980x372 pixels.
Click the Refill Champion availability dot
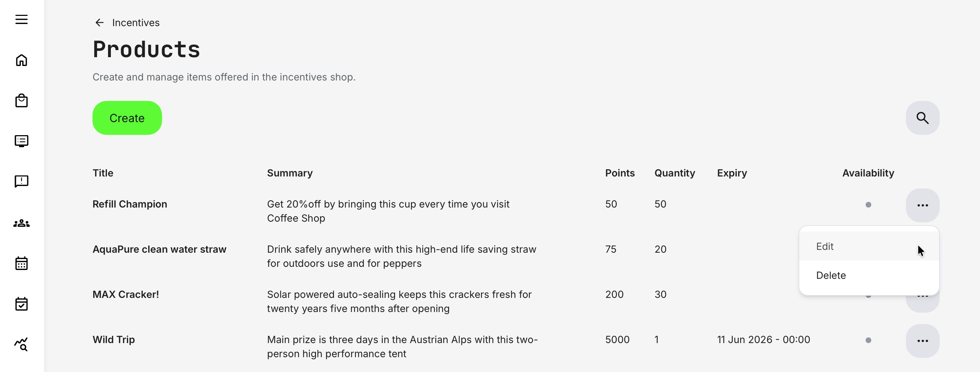pos(868,205)
